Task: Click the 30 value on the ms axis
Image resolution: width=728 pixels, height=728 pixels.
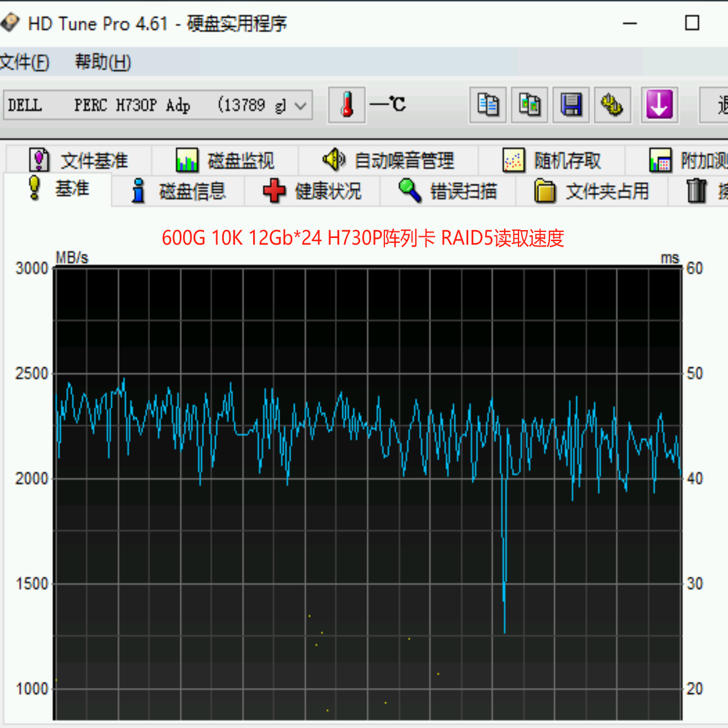Action: (x=695, y=584)
